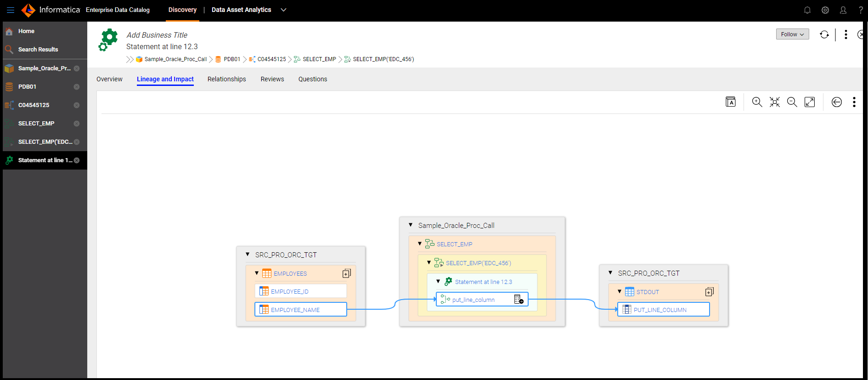Click Statement at line 12.3 diagram label

click(483, 282)
